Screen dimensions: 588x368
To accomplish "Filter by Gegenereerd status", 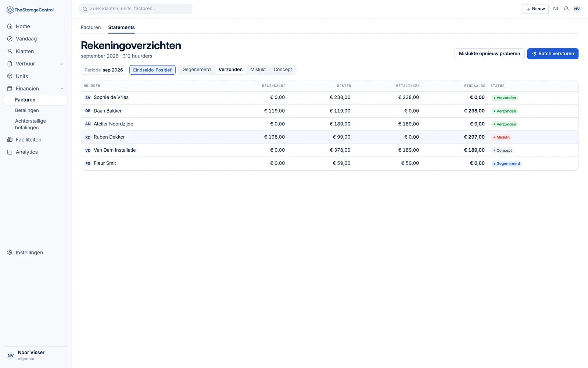I will point(197,70).
